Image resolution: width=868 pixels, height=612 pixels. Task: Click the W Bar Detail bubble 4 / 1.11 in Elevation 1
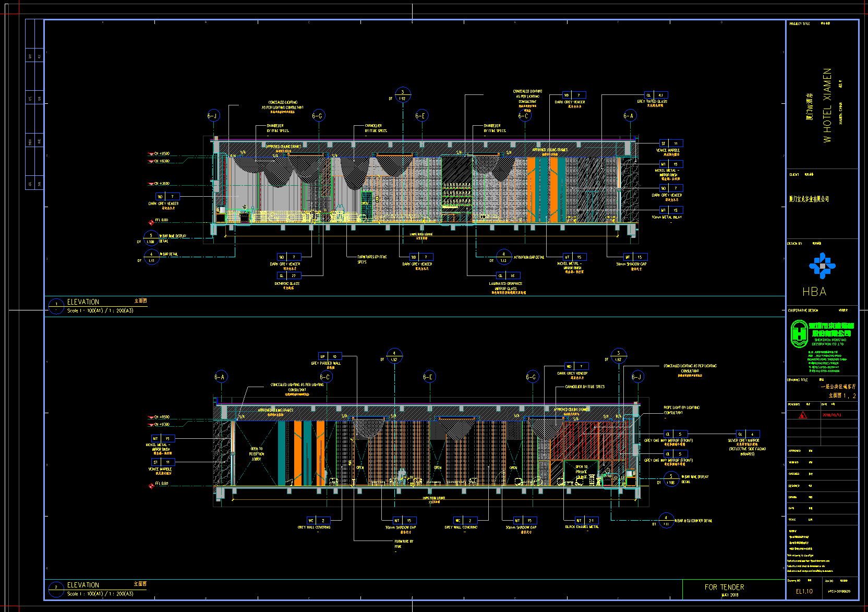click(151, 257)
